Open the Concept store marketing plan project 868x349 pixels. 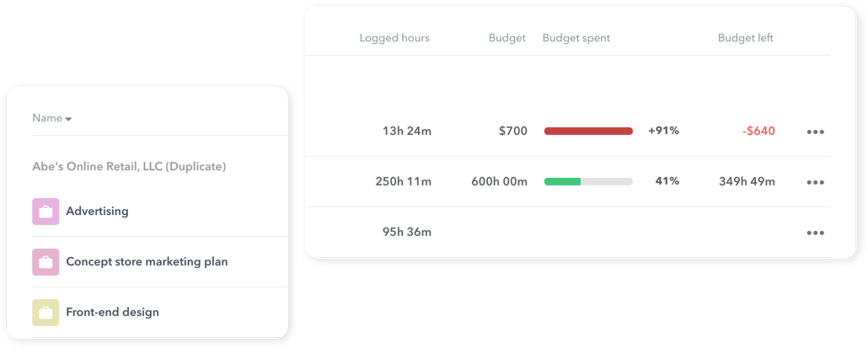(x=147, y=261)
